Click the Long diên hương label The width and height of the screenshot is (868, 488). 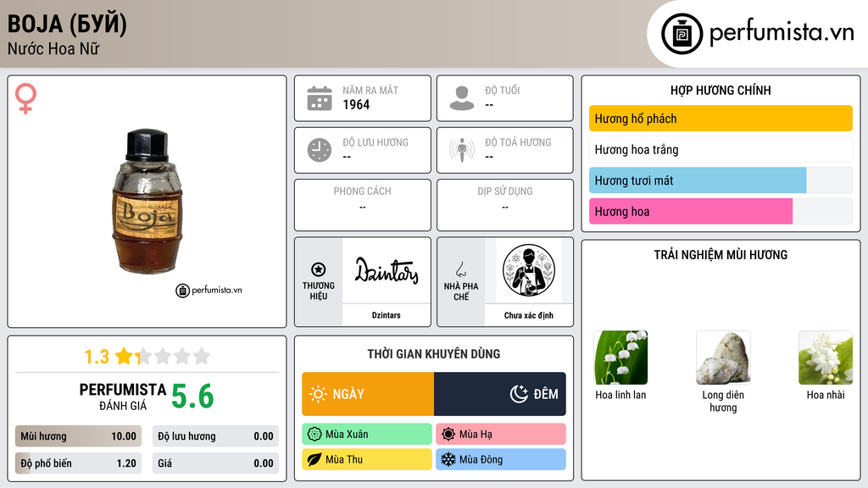click(x=723, y=401)
